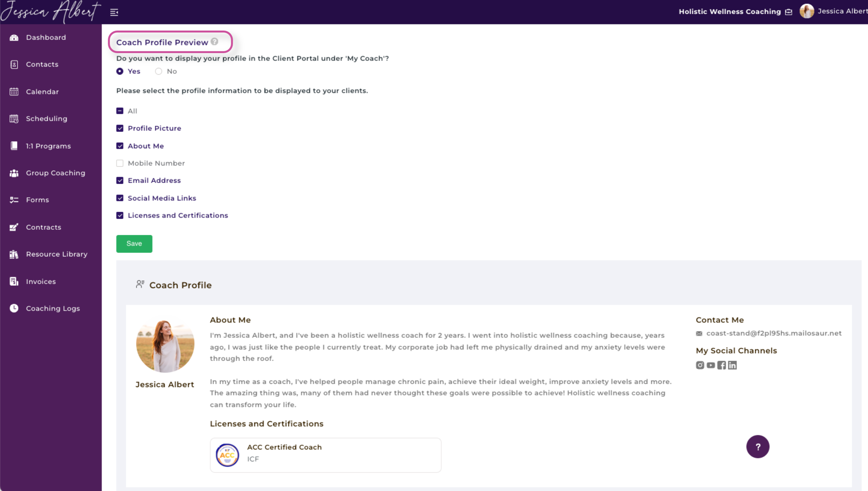Screen dimensions: 868x491
Task: Click the email envelope icon under Contact Me
Action: click(x=699, y=334)
